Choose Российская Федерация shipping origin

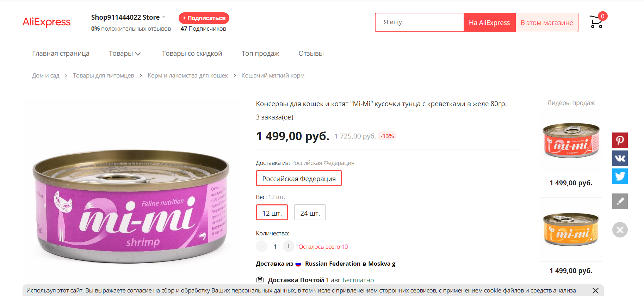coord(299,178)
